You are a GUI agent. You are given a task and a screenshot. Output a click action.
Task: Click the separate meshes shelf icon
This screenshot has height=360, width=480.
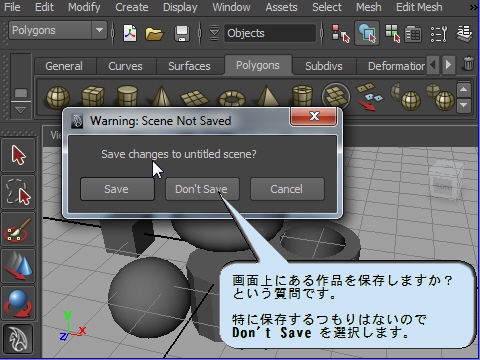(x=440, y=97)
